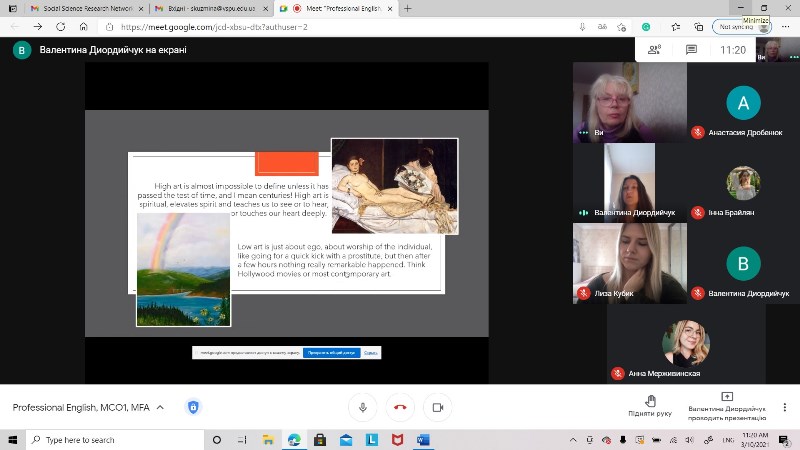Open the Meet three-dot more options menu
This screenshot has height=450, width=800.
pyautogui.click(x=785, y=407)
